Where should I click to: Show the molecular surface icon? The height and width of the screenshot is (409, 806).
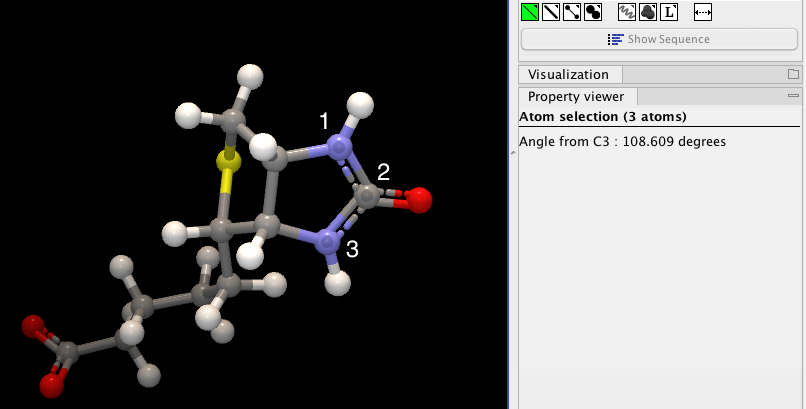coord(649,12)
